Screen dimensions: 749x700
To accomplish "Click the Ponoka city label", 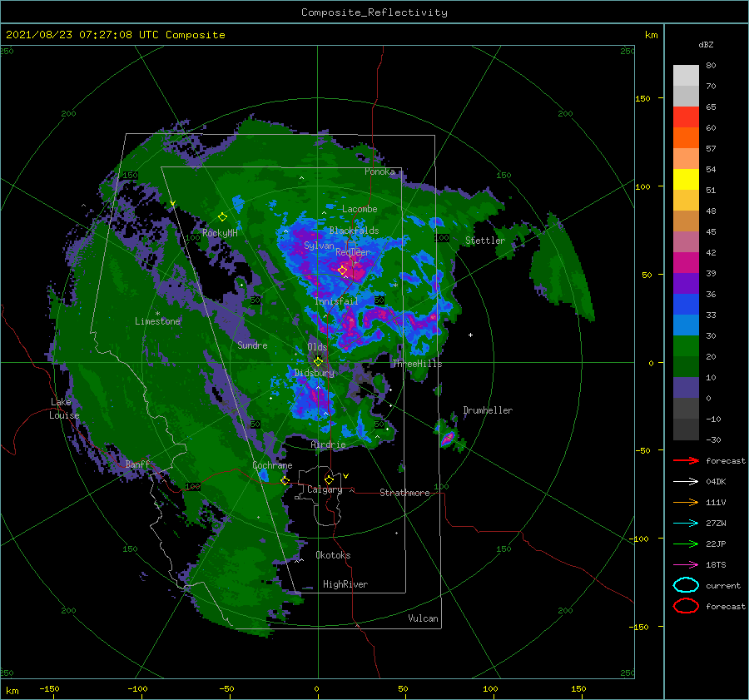I will tap(379, 171).
